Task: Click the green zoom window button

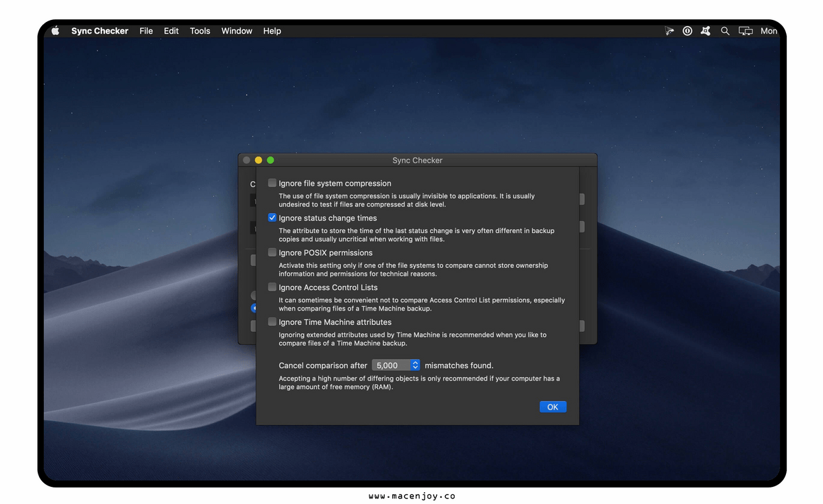Action: [x=270, y=160]
